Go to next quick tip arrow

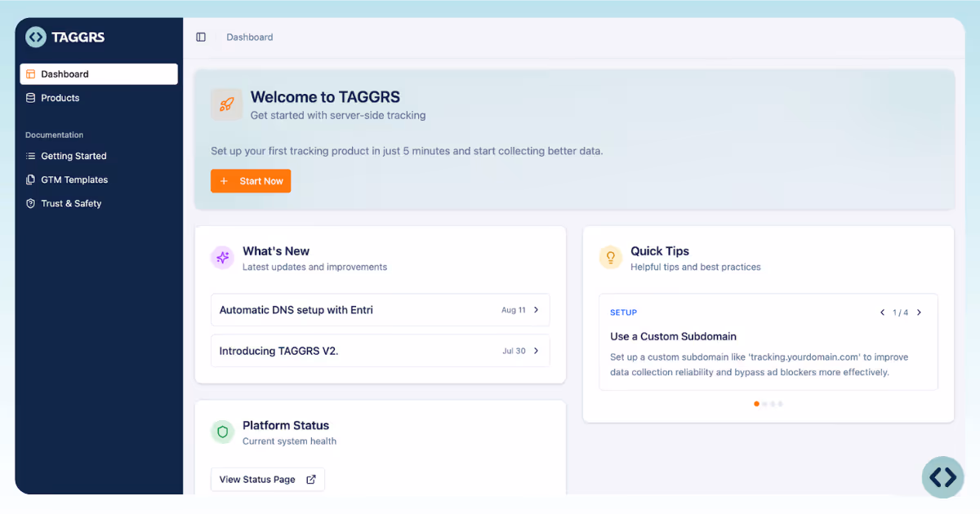919,312
